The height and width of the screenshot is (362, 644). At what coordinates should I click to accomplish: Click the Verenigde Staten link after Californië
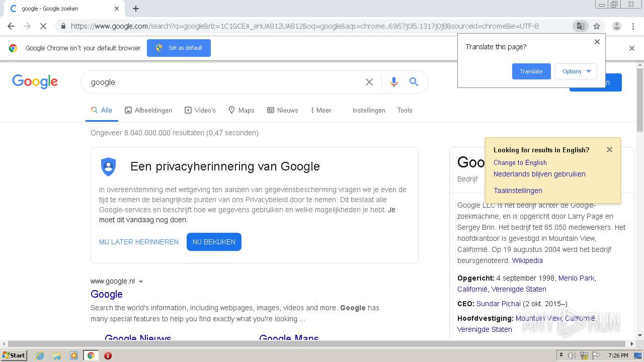(485, 329)
